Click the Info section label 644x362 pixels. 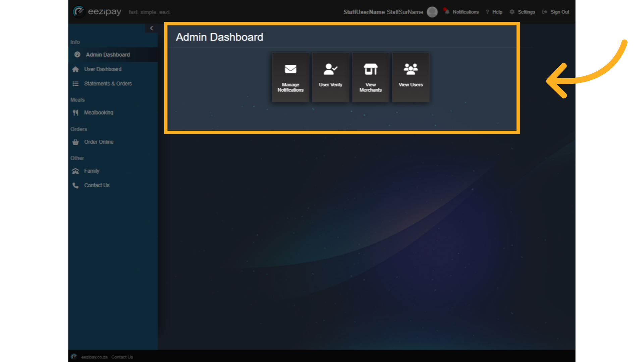[75, 42]
